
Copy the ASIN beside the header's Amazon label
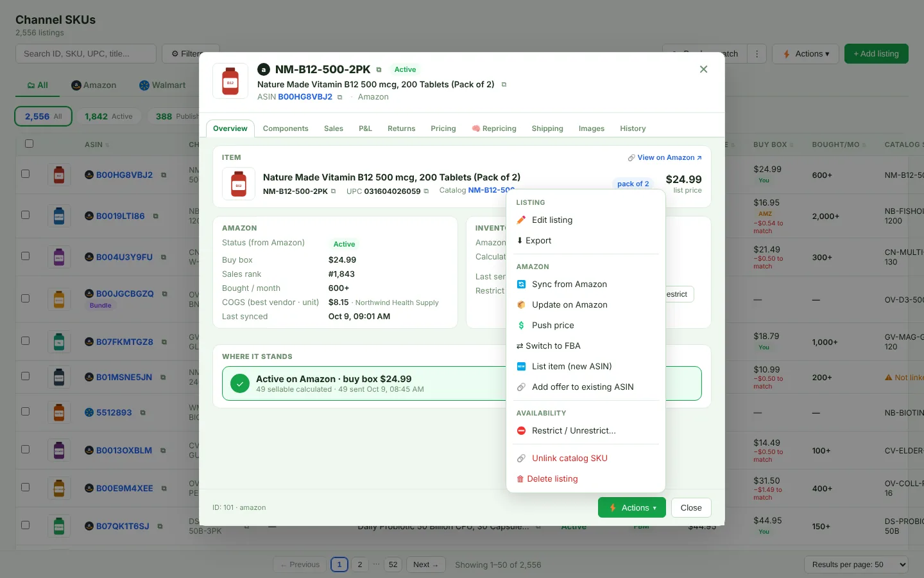pos(339,98)
